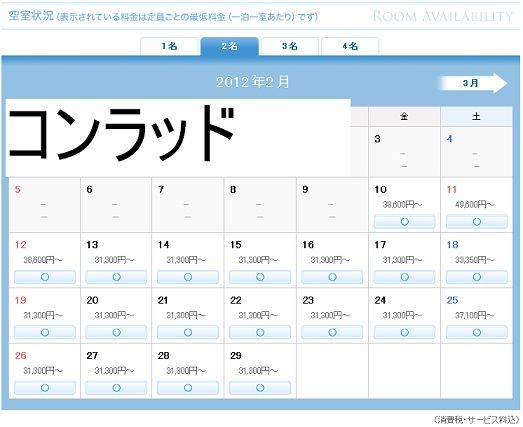This screenshot has width=523, height=427.
Task: Click the 49,600円 price on February 11
Action: click(x=475, y=204)
